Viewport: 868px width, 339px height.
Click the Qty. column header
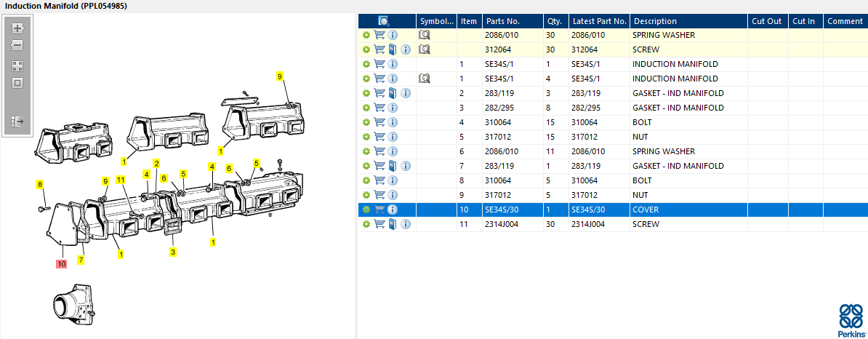pyautogui.click(x=555, y=21)
